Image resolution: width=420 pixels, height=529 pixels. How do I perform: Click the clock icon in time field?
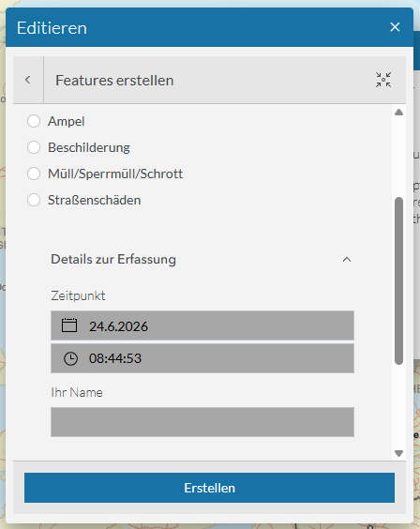(71, 358)
